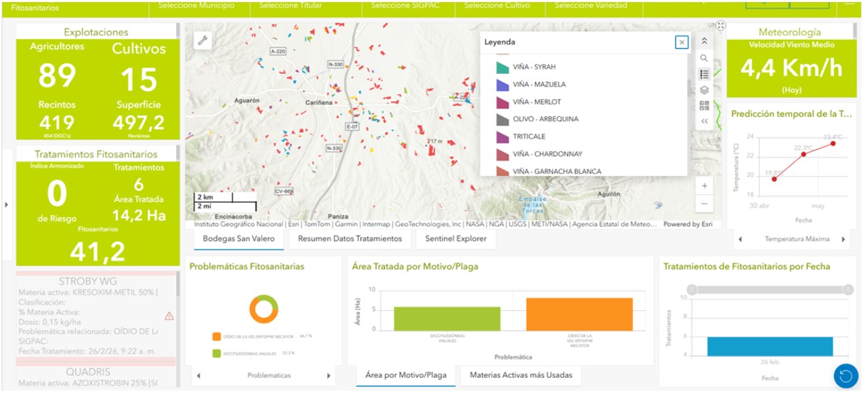Click the wrench tool on the map
868x402 pixels.
pyautogui.click(x=202, y=41)
